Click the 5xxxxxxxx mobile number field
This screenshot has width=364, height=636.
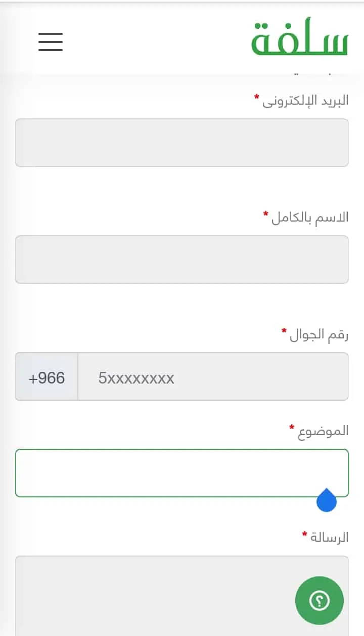[213, 376]
